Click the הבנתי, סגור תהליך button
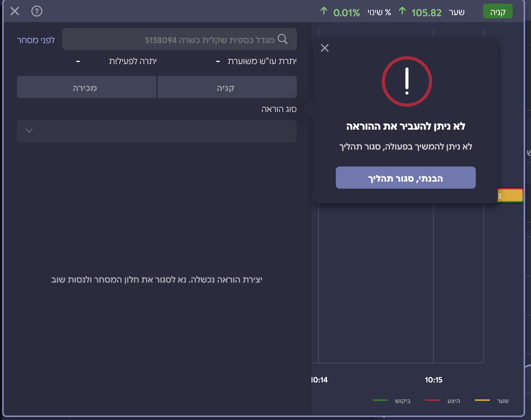The height and width of the screenshot is (420, 531). [x=405, y=178]
